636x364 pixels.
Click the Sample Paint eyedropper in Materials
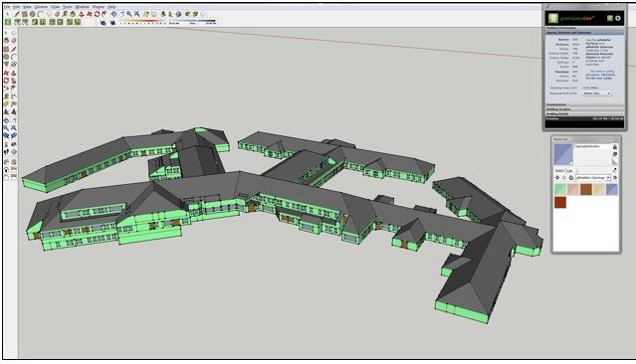615,170
